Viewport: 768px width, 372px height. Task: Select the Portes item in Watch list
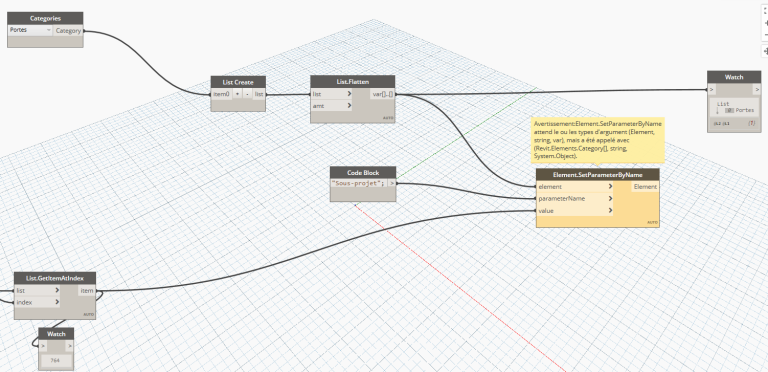(x=744, y=110)
